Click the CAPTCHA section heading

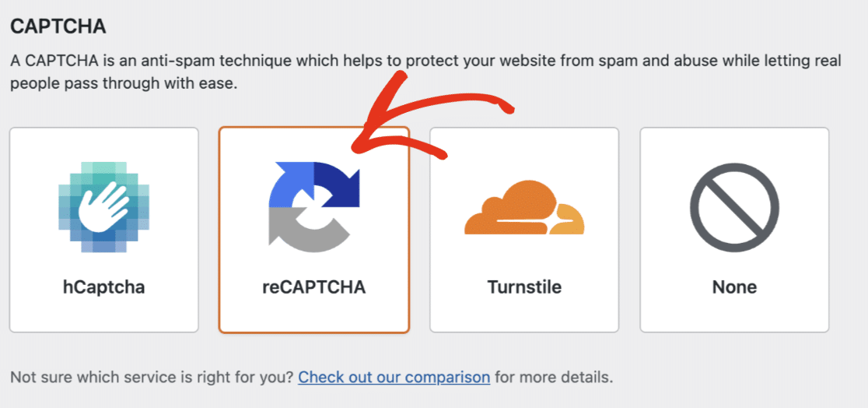pyautogui.click(x=58, y=26)
